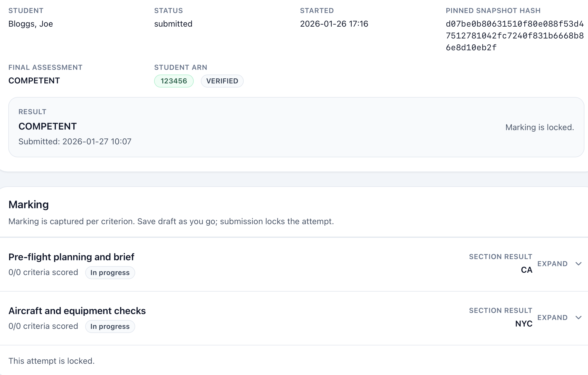The image size is (588, 375).
Task: Click the CA section result
Action: (x=526, y=270)
